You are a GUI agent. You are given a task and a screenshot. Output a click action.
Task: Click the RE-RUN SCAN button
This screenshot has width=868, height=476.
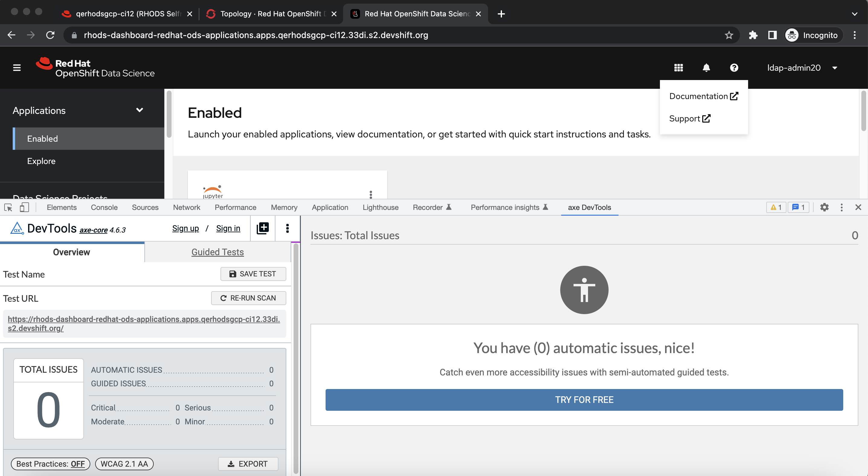tap(248, 298)
